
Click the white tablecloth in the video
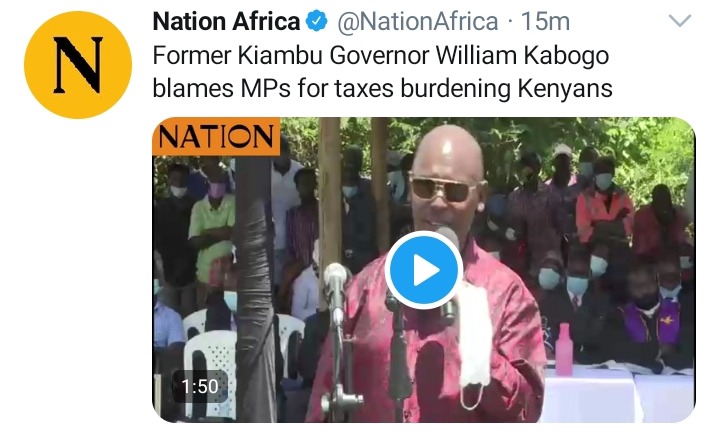[x=620, y=393]
